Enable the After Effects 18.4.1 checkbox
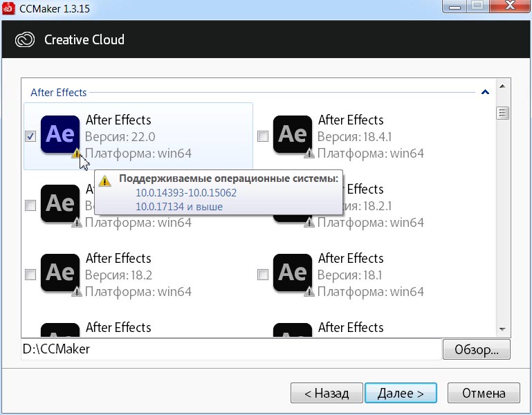Screen dimensions: 532x415 coord(263,136)
